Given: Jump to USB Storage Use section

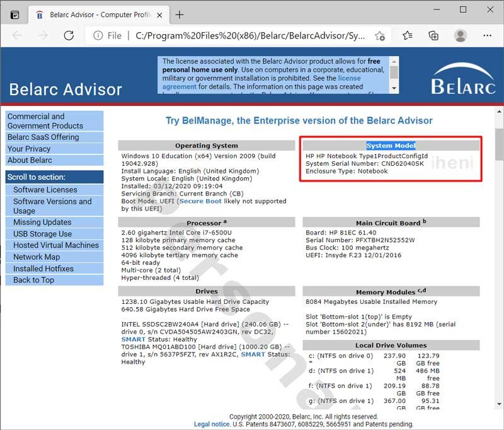Looking at the screenshot, I should [x=54, y=234].
